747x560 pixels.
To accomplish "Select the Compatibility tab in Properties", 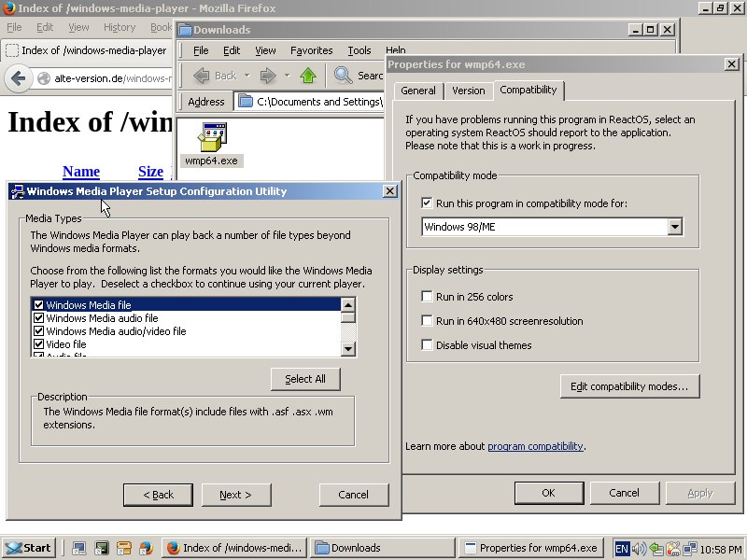I will click(x=529, y=90).
